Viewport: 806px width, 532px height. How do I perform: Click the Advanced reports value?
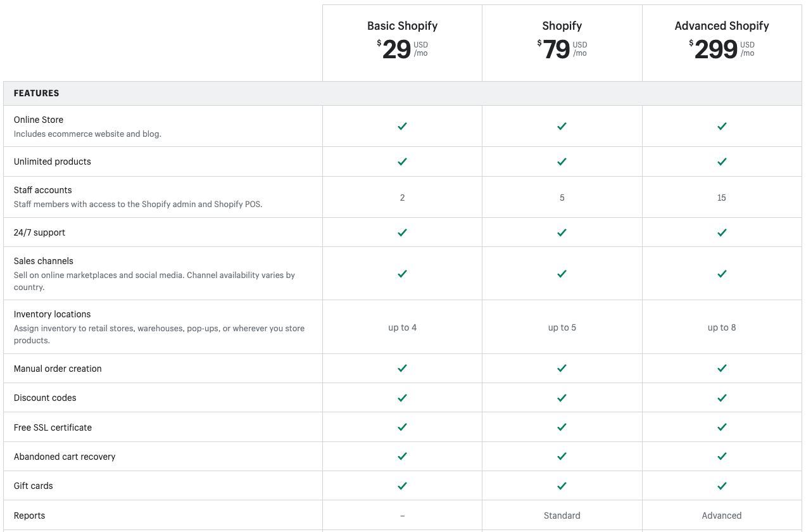click(721, 516)
